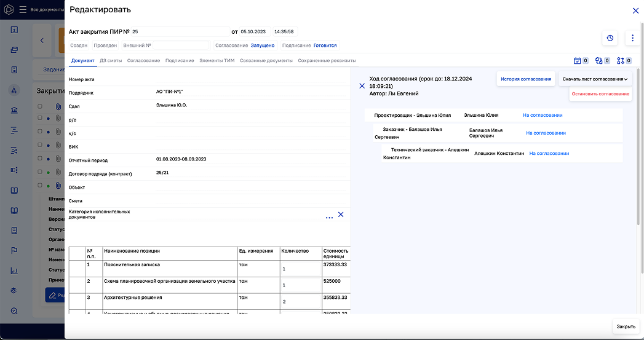
Task: Expand Скачать лист согласования dropdown
Action: click(x=595, y=79)
